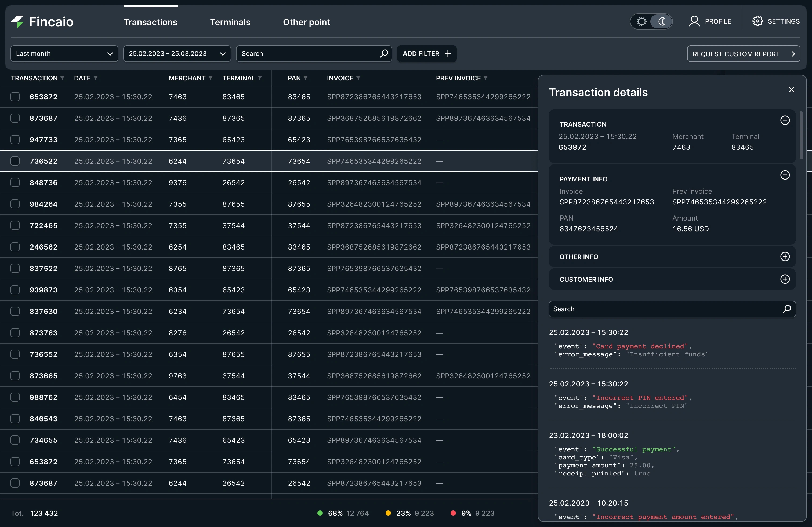Click the Prev Invoice column filter icon
Viewport: 812px width, 527px height.
(x=485, y=78)
